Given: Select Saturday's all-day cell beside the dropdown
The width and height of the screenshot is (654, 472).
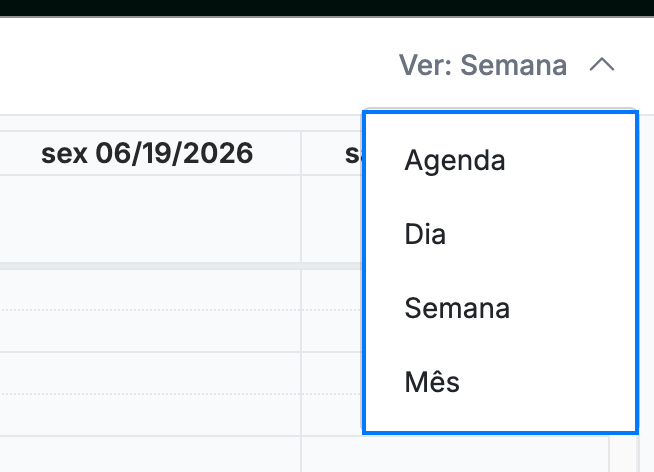Looking at the screenshot, I should tap(332, 219).
